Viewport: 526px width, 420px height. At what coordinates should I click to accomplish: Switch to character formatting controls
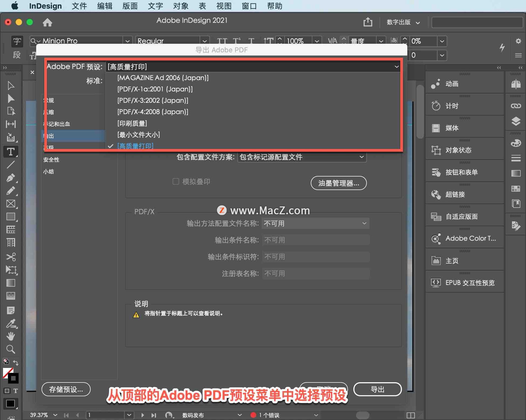click(x=17, y=41)
